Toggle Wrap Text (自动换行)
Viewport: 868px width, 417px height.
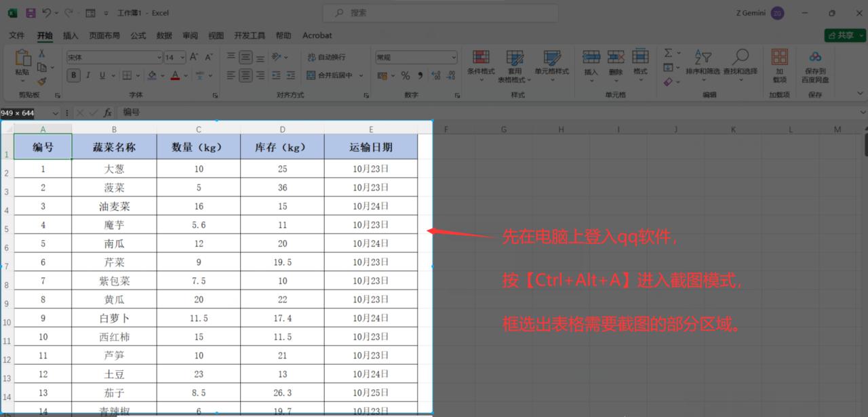pos(326,58)
